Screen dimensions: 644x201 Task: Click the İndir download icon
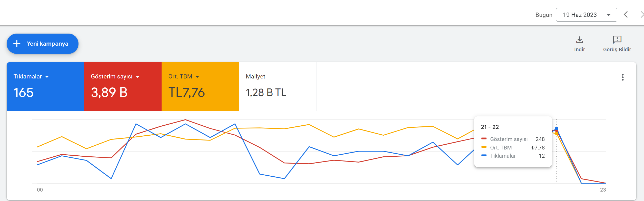(x=579, y=40)
